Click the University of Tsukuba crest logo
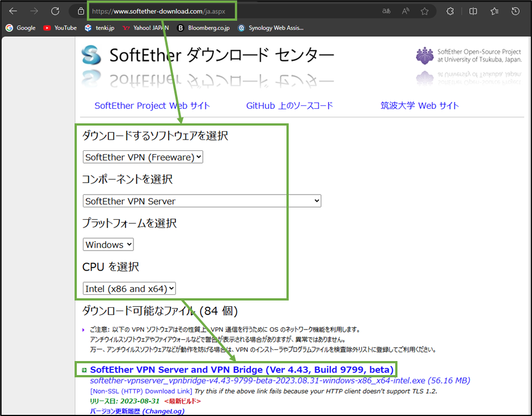The width and height of the screenshot is (532, 416). pos(425,56)
